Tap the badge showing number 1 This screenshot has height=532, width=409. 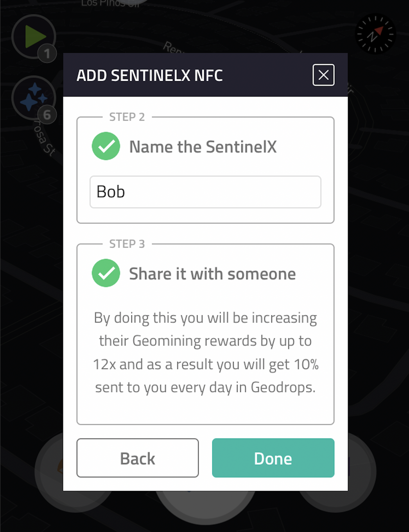click(47, 53)
